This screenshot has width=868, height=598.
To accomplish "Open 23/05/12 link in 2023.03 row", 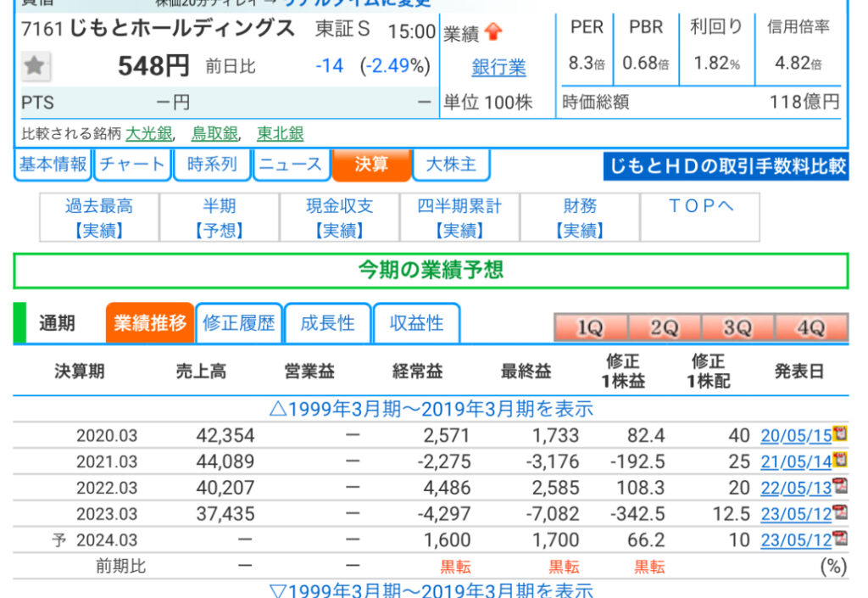I will (796, 514).
